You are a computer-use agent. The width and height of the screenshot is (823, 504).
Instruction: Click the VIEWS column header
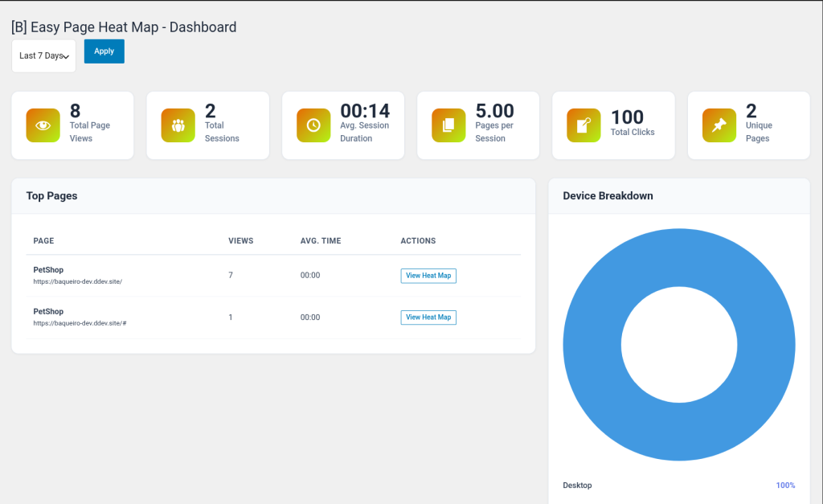click(x=241, y=241)
